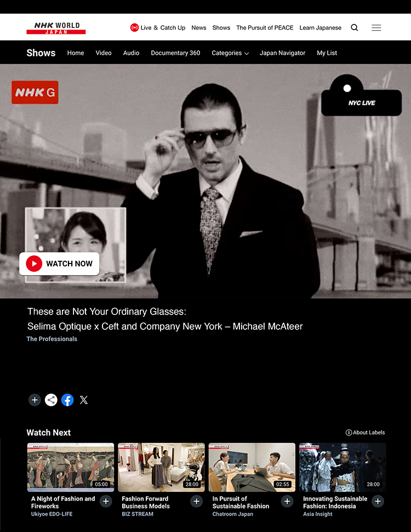
Task: Open The Professionals show link
Action: 52,339
